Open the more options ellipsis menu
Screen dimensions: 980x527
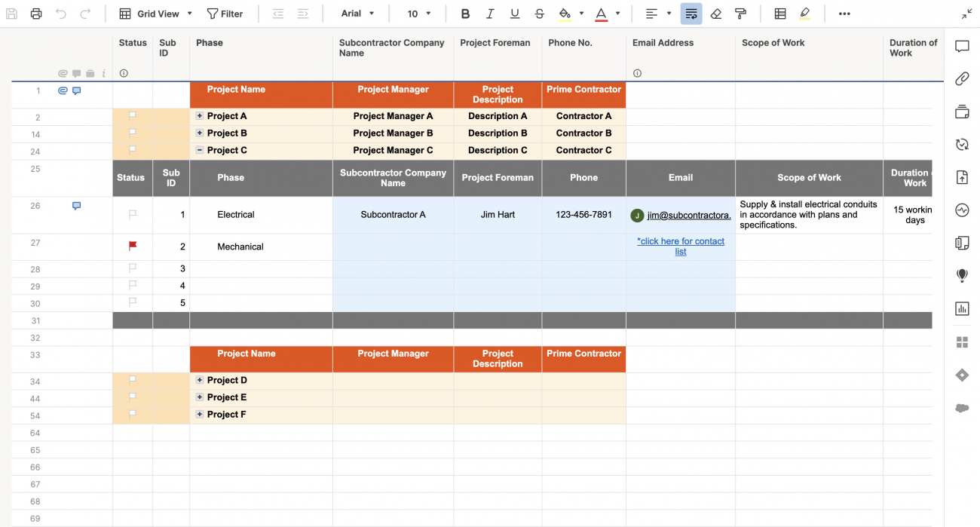click(x=844, y=14)
